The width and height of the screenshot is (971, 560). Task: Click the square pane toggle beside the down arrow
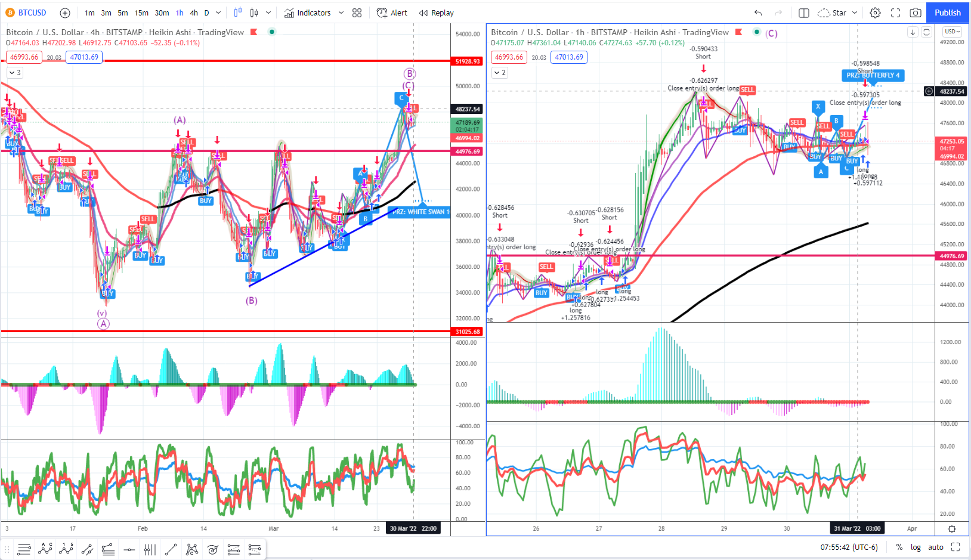click(926, 32)
